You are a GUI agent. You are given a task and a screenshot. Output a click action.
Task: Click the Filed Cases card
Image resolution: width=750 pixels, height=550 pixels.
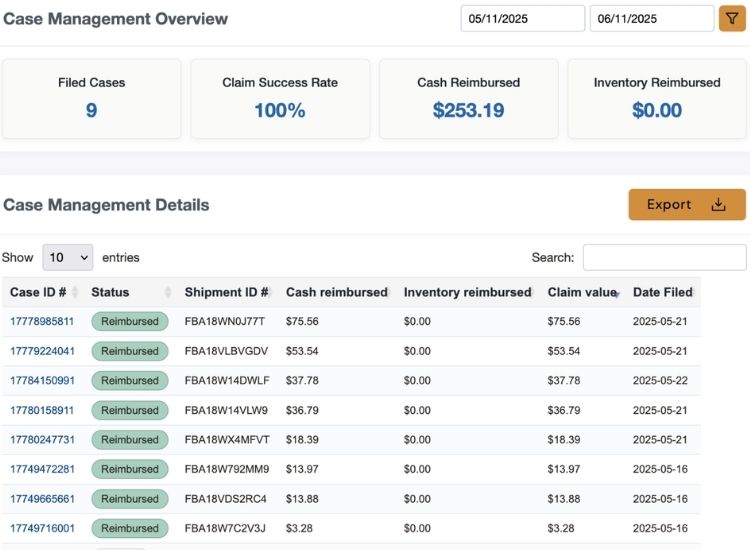point(91,99)
